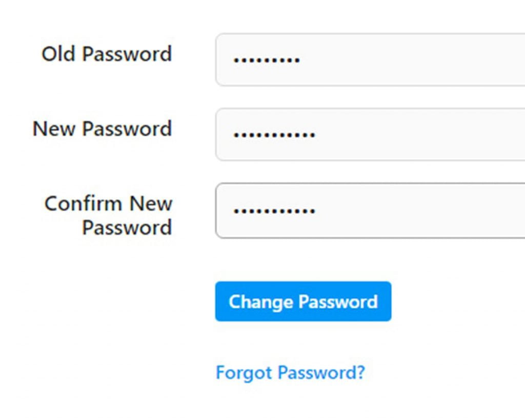Submit the form via Change Password
Image resolution: width=525 pixels, height=420 pixels.
coord(303,302)
